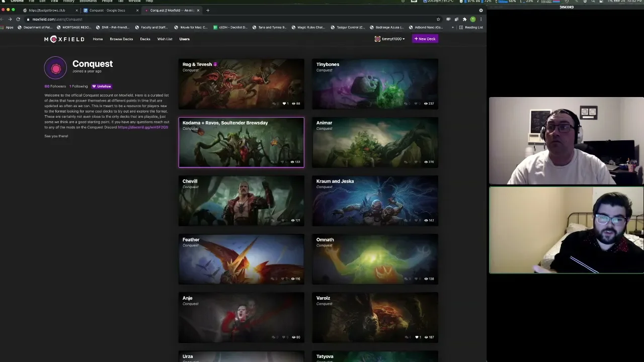
Task: Open Browse Decks in navigation
Action: pyautogui.click(x=121, y=39)
